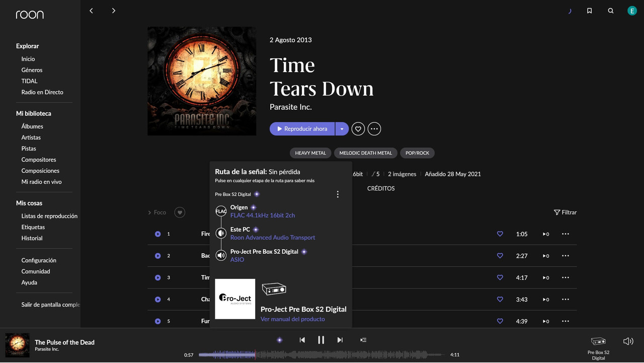Play track 3 with its play icon
The image size is (644, 363).
click(157, 277)
